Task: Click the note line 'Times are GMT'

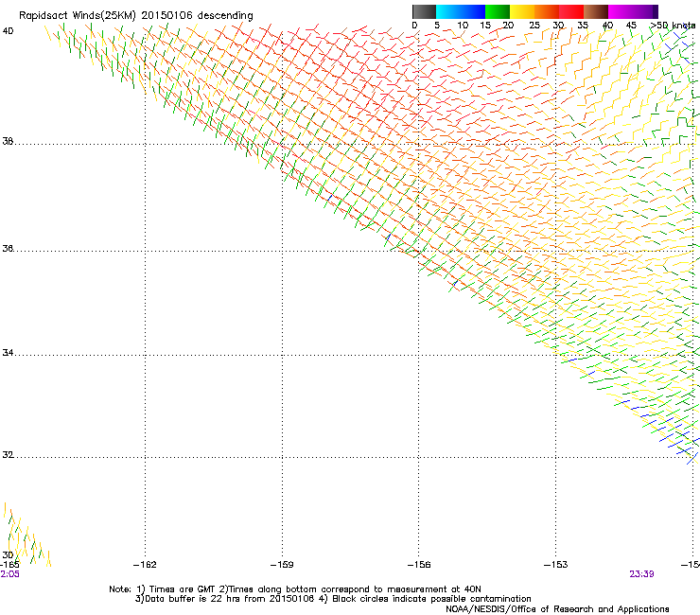Action: click(182, 589)
